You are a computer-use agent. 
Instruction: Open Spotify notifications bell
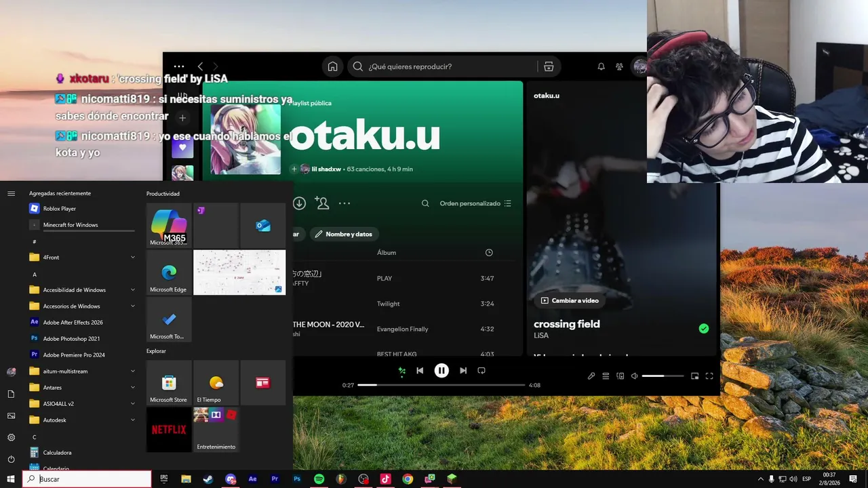coord(601,66)
